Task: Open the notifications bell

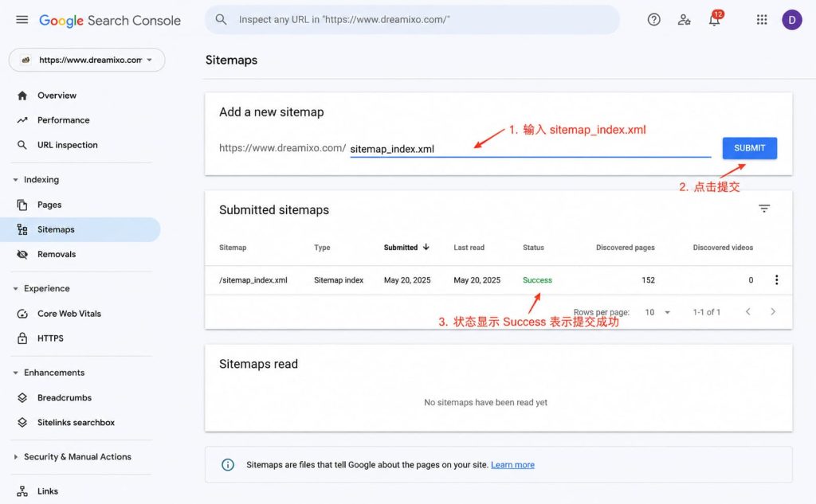Action: coord(715,20)
